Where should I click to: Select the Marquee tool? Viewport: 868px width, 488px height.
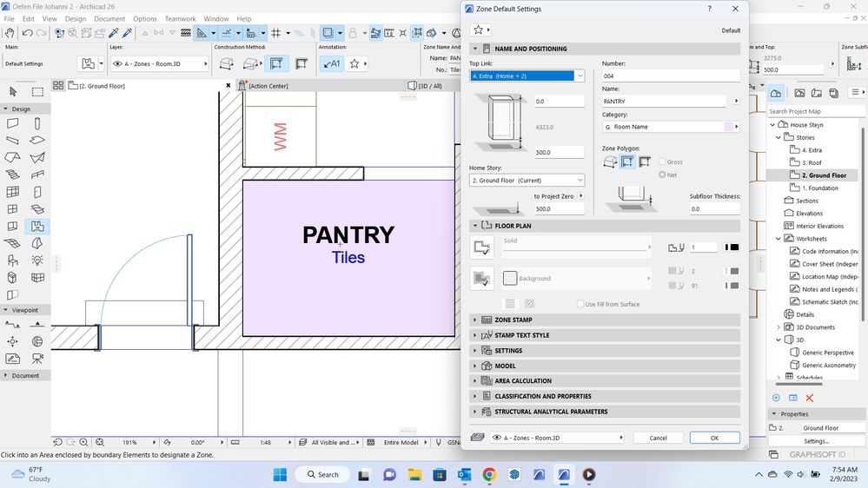click(x=37, y=91)
